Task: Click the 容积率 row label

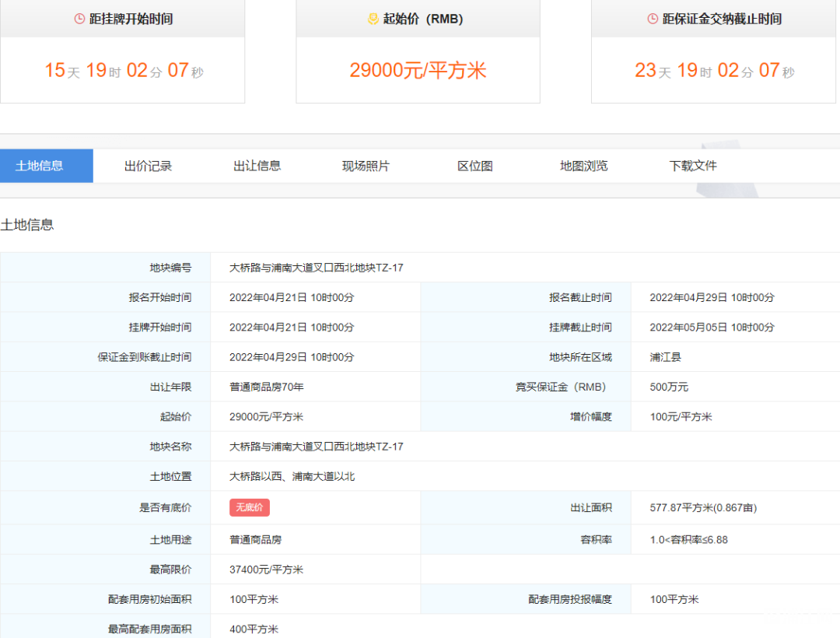Action: point(597,540)
